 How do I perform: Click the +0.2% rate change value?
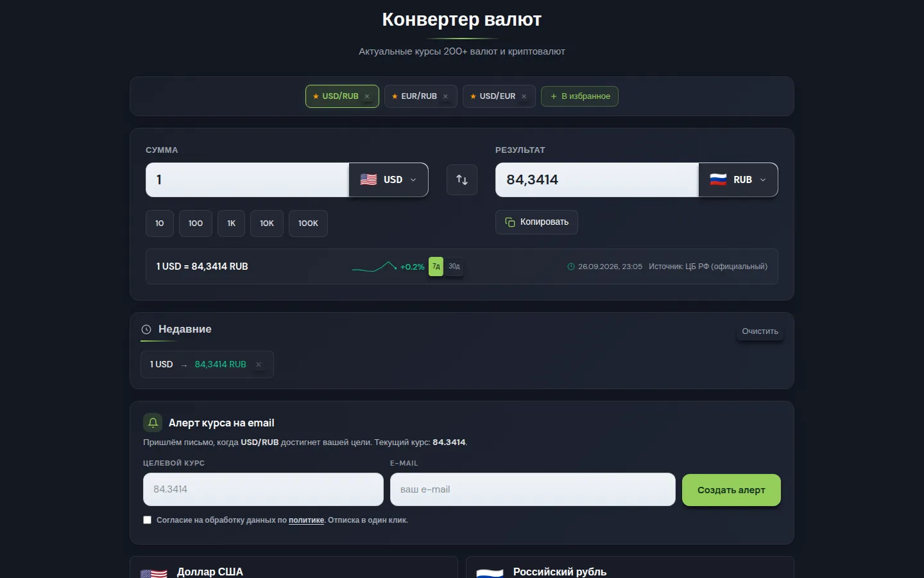pos(413,267)
